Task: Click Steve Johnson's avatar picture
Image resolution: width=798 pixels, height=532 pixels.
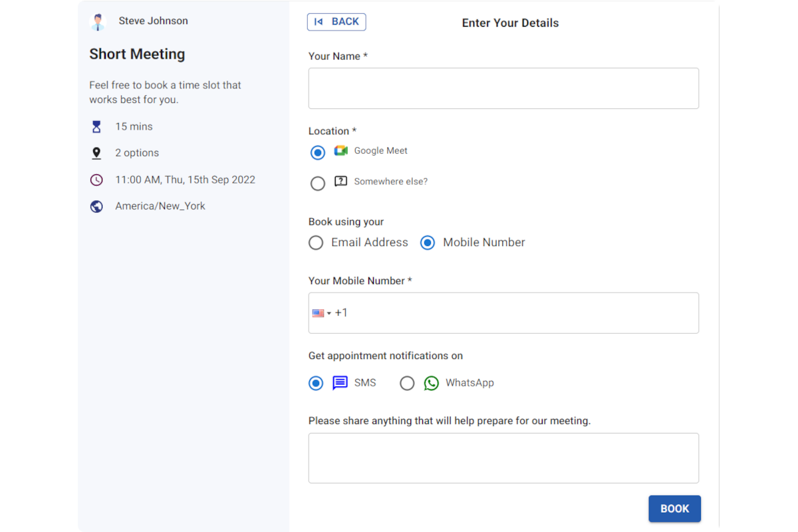Action: click(98, 22)
